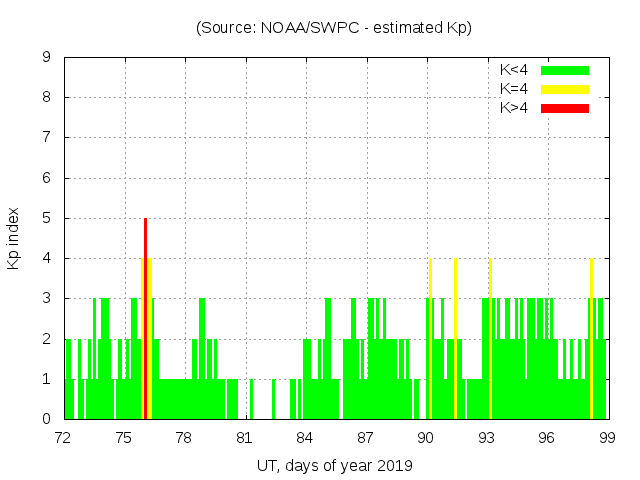
Task: Click the "Kp index" y-axis label
Action: tap(14, 239)
